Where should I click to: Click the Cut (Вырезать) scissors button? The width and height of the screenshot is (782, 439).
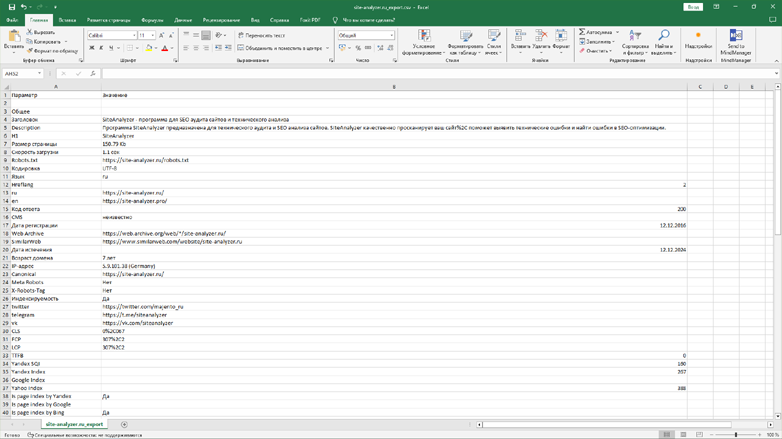(40, 32)
